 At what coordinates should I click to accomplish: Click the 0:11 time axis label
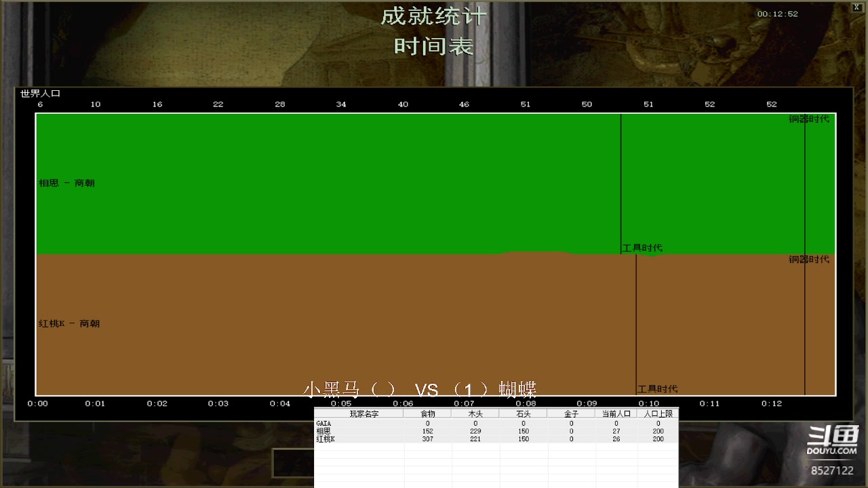tap(709, 403)
